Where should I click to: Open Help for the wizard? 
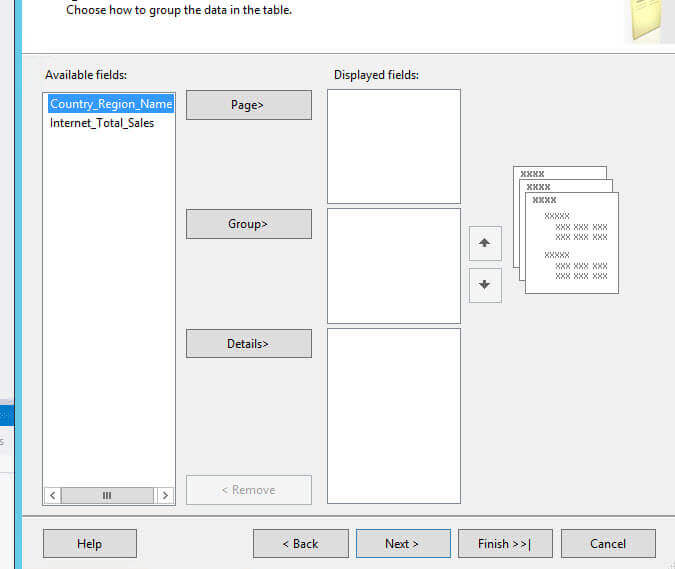coord(90,544)
